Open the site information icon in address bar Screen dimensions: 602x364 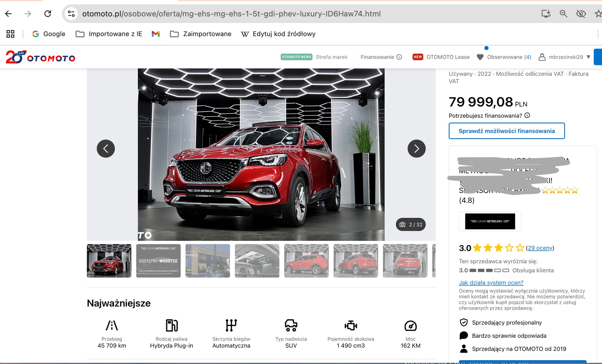71,14
